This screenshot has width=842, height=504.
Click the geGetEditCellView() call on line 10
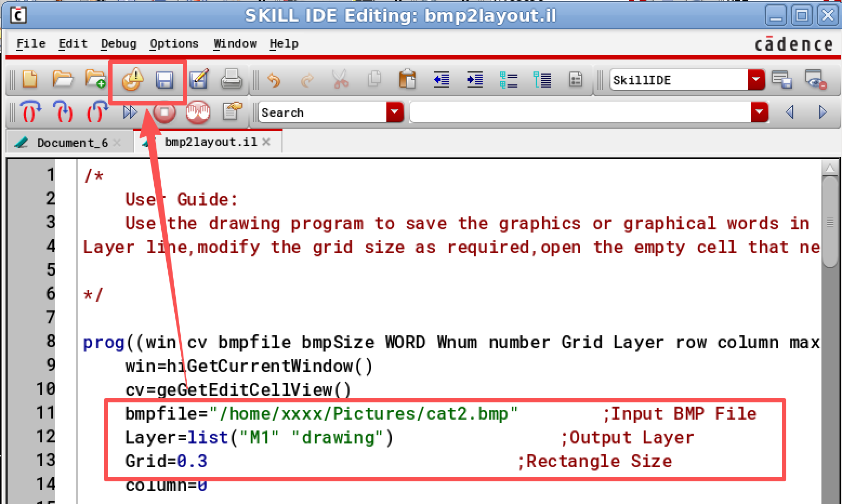click(254, 390)
